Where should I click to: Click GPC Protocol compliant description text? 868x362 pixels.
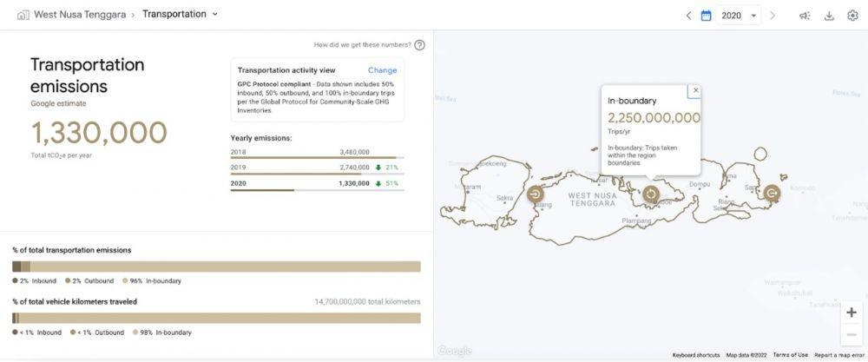[x=316, y=95]
